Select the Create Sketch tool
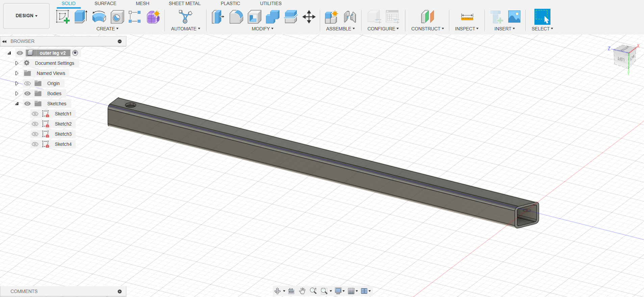 (x=63, y=17)
